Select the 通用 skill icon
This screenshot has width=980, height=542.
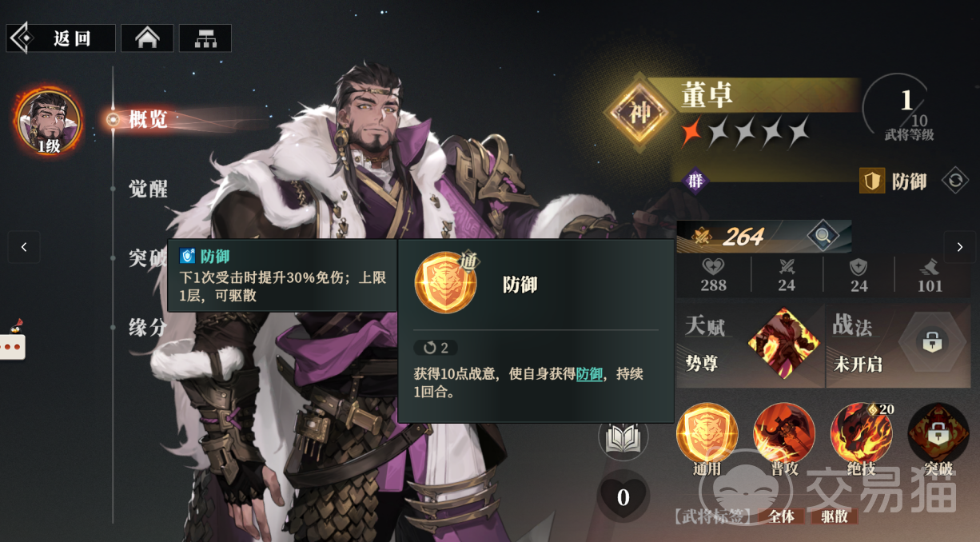707,434
